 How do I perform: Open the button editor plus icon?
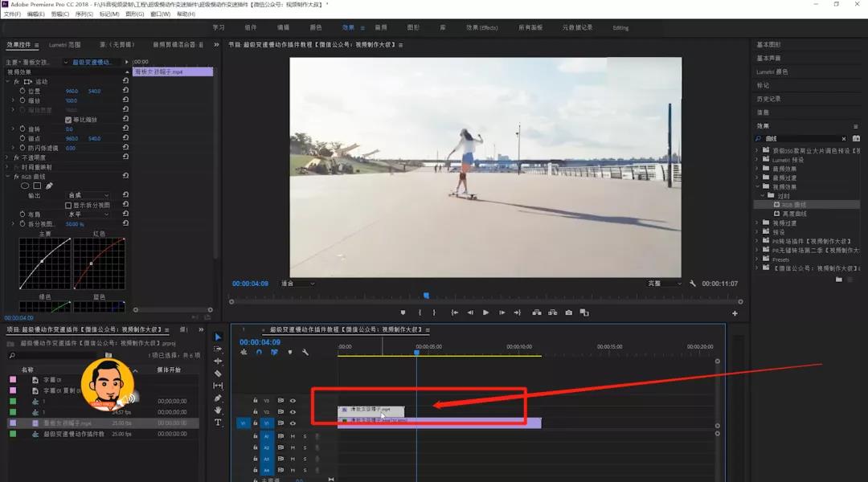pyautogui.click(x=735, y=313)
